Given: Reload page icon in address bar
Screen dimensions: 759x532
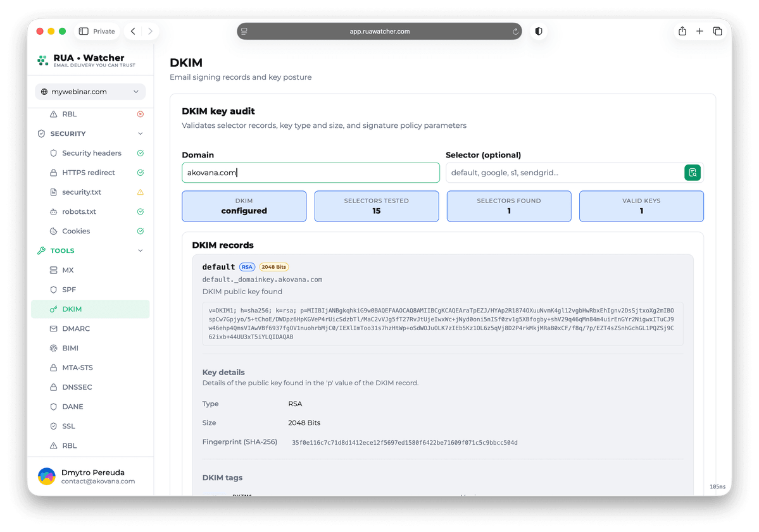Looking at the screenshot, I should click(515, 32).
